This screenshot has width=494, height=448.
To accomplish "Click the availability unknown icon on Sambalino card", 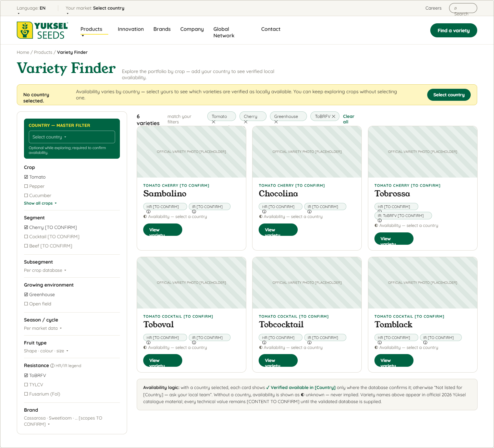I will point(145,217).
